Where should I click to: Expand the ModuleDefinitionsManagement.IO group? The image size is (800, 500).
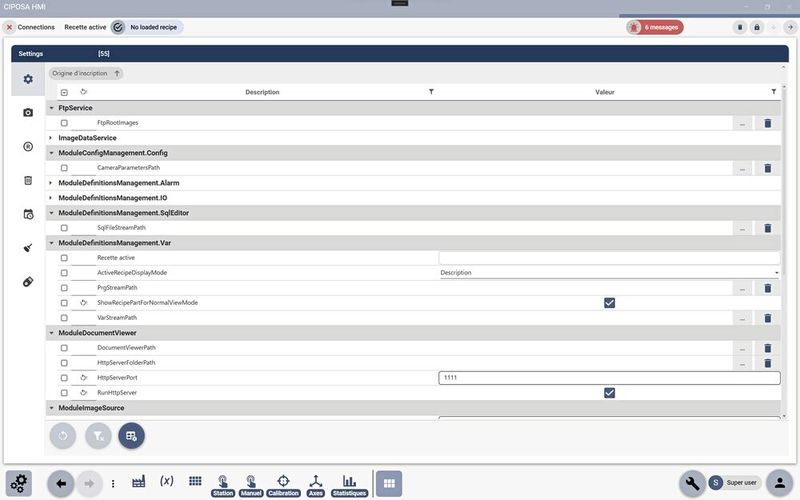pos(51,198)
